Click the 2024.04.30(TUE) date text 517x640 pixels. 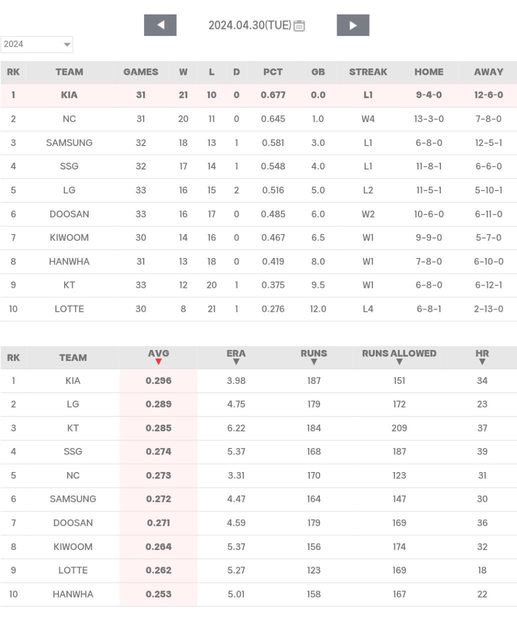(250, 25)
